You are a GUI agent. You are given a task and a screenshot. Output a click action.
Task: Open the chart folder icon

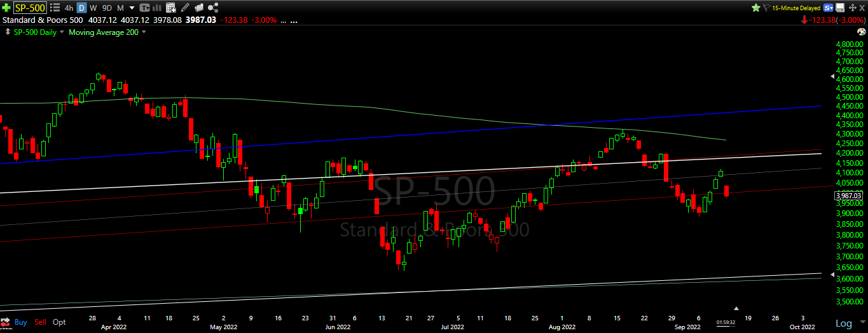pos(199,8)
